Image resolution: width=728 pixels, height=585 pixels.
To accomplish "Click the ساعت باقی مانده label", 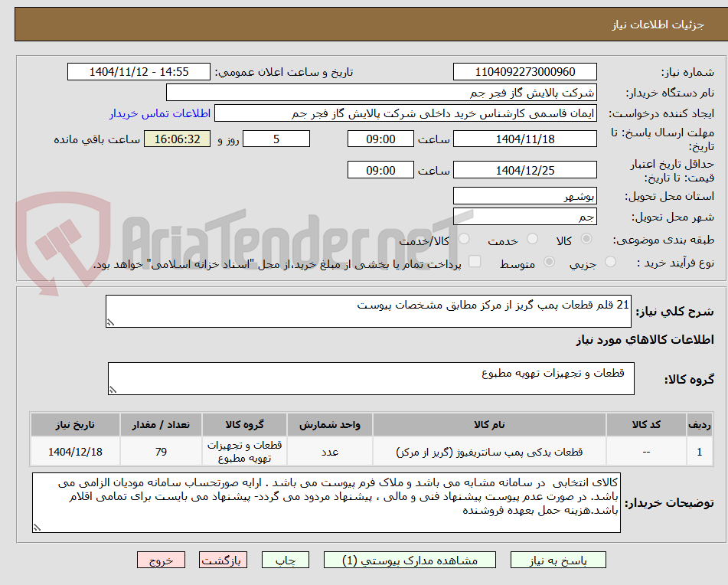I will pos(96,139).
